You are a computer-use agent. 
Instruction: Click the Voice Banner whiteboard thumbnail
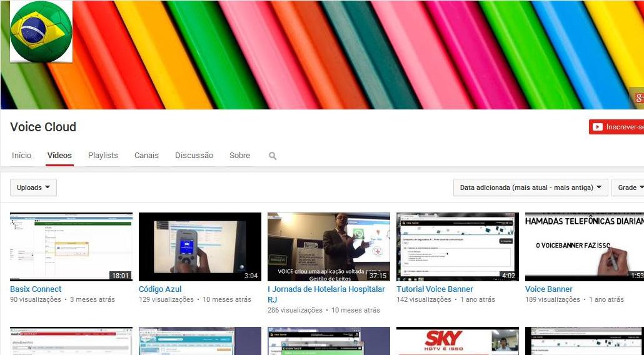click(x=584, y=247)
